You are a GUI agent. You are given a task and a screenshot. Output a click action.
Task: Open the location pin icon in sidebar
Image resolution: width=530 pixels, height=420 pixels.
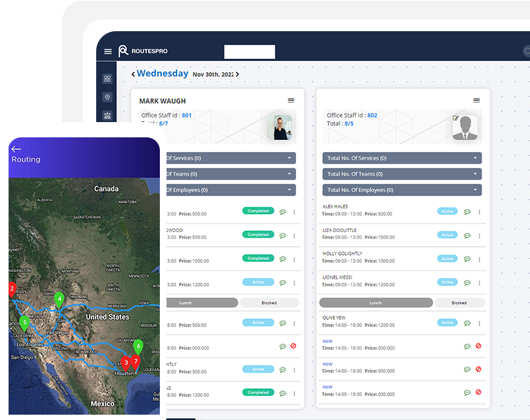pos(107,97)
